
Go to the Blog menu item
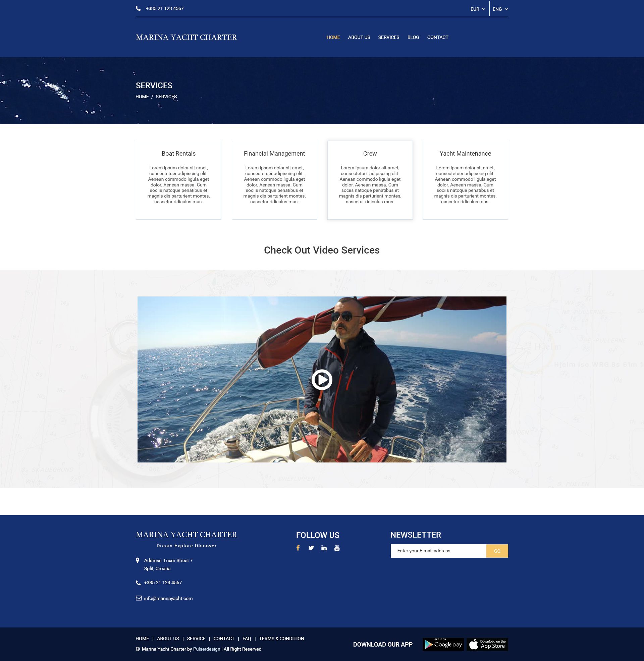(x=413, y=37)
